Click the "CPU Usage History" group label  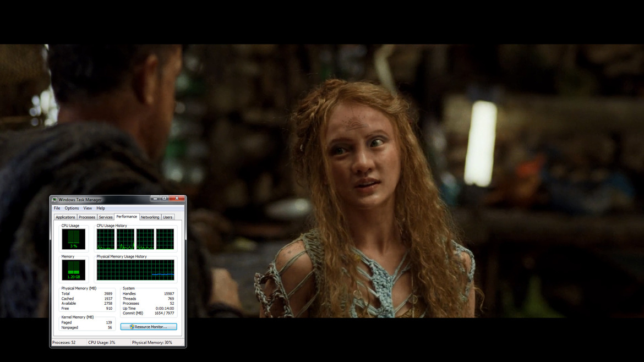point(112,226)
